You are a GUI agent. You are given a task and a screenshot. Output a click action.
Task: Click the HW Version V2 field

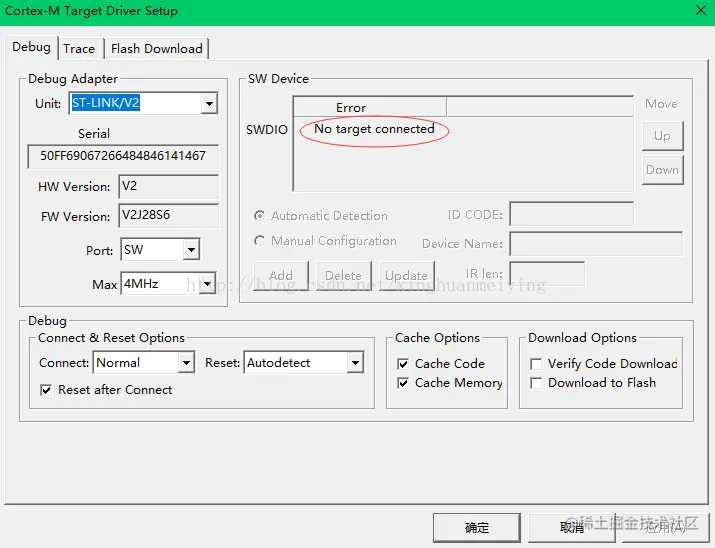(x=168, y=186)
